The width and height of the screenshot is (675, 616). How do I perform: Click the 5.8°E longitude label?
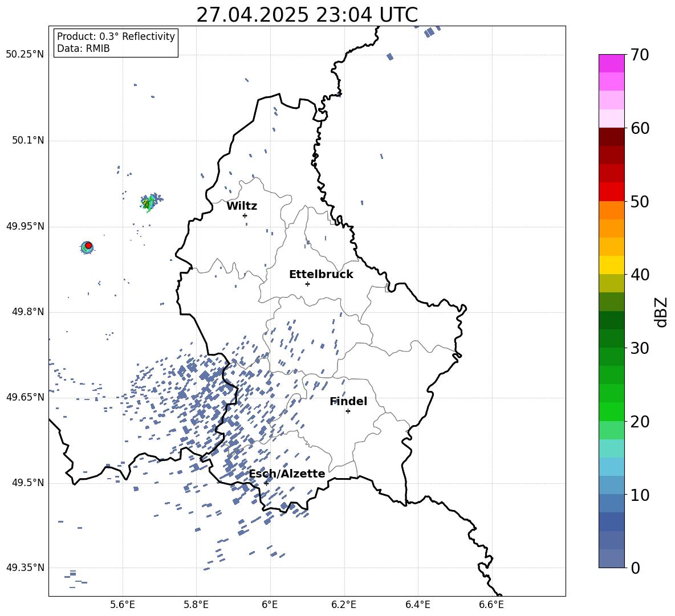[x=196, y=605]
